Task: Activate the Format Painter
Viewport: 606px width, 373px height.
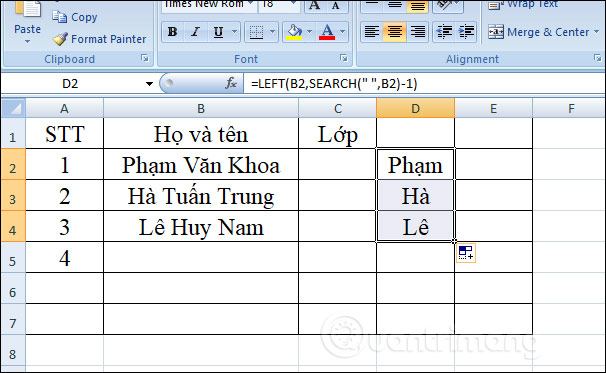Action: pyautogui.click(x=100, y=39)
